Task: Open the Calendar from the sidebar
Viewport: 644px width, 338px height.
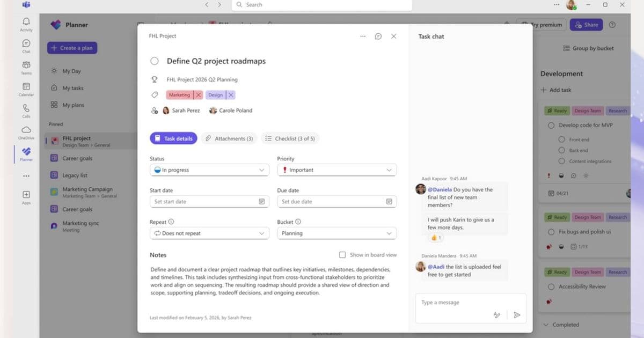Action: pos(26,87)
